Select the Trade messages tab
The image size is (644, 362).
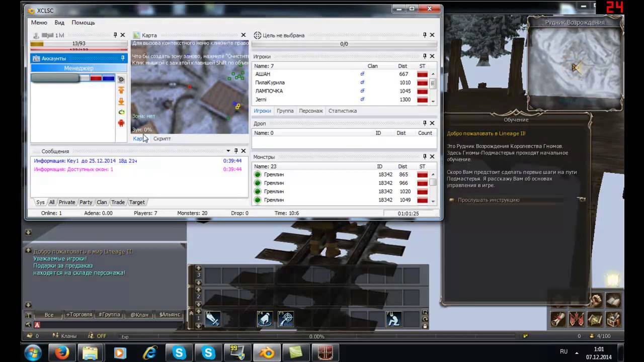(118, 202)
